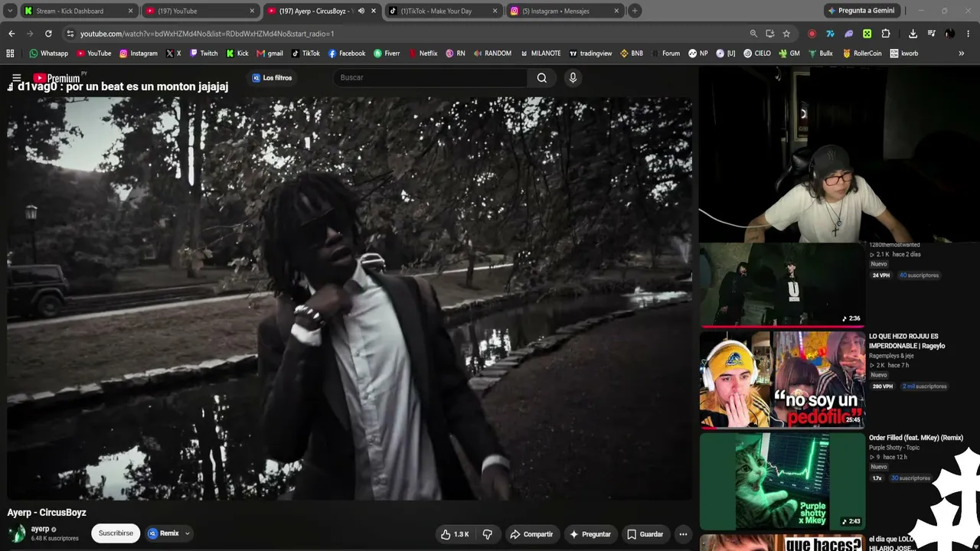Open the CIELO bookmark
Image resolution: width=980 pixels, height=551 pixels.
click(757, 54)
